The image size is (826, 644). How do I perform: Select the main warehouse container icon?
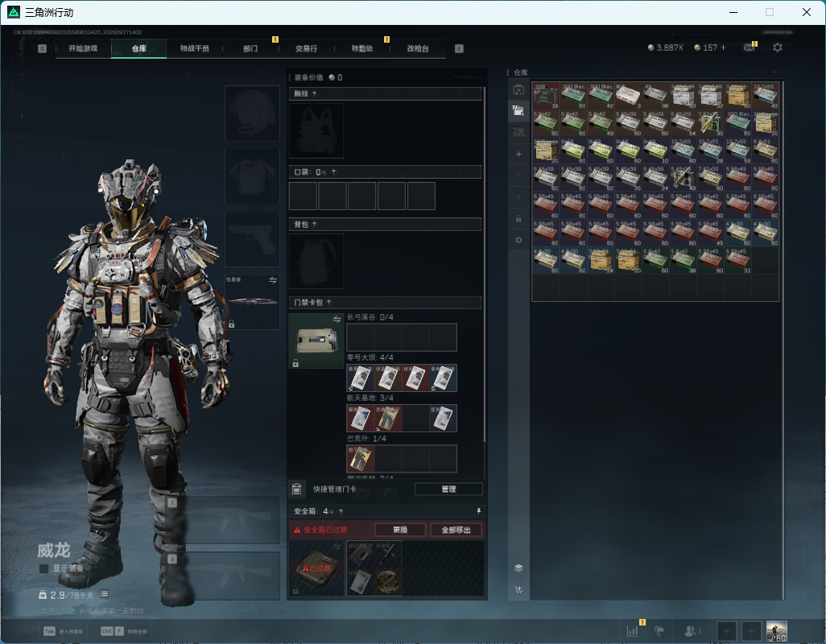518,91
